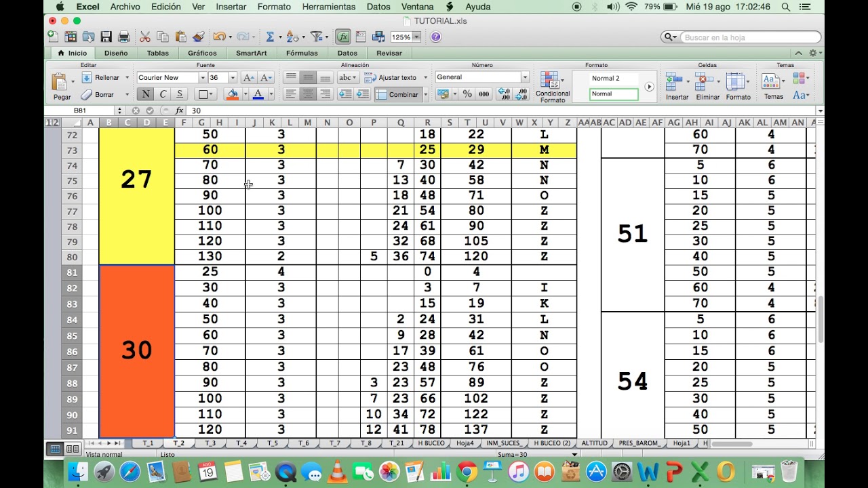Click the Undo arrow icon
868x488 pixels.
coord(218,37)
